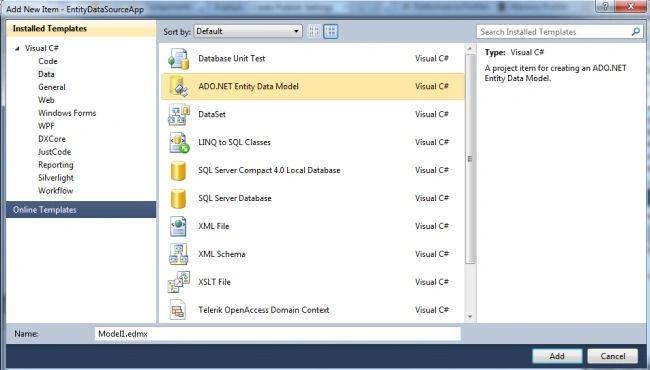Select the SQL Server Database label
The image size is (650, 370).
coord(235,198)
